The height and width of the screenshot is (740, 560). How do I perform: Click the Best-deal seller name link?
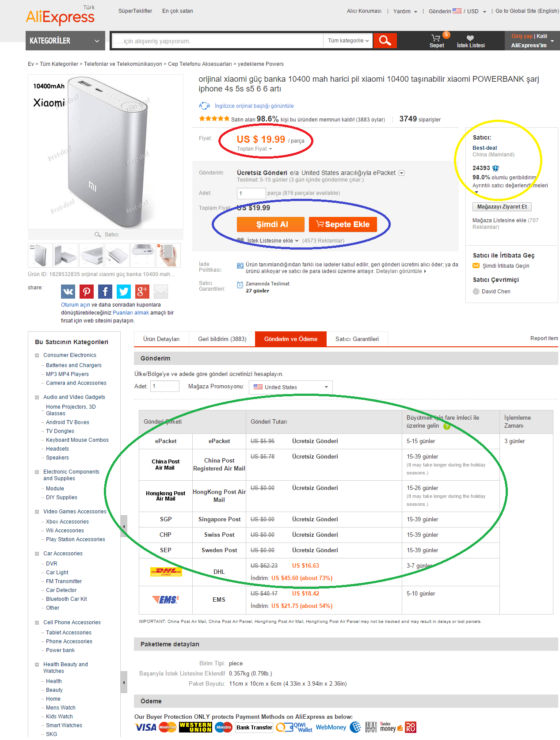click(x=484, y=148)
